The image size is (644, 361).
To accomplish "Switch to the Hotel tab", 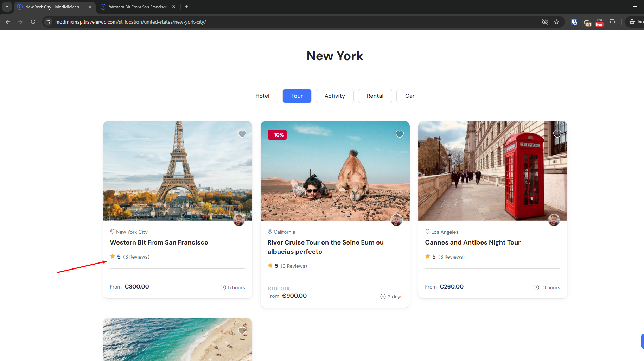I will (262, 96).
